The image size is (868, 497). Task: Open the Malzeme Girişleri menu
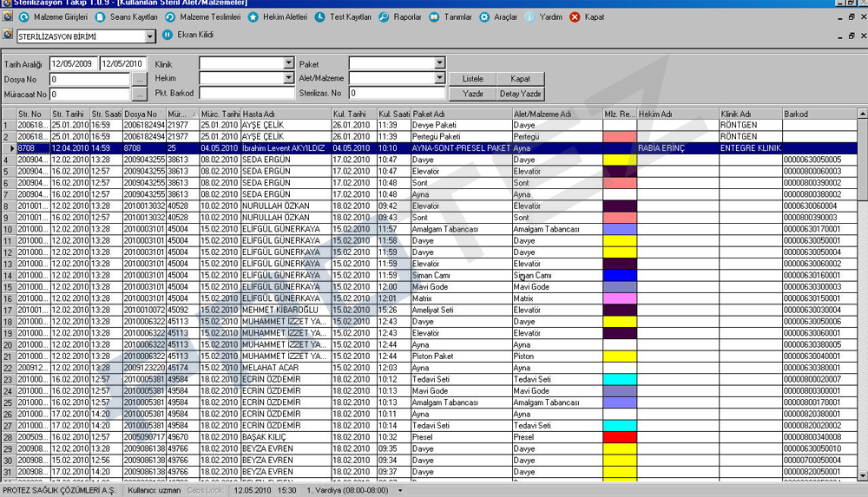click(61, 17)
